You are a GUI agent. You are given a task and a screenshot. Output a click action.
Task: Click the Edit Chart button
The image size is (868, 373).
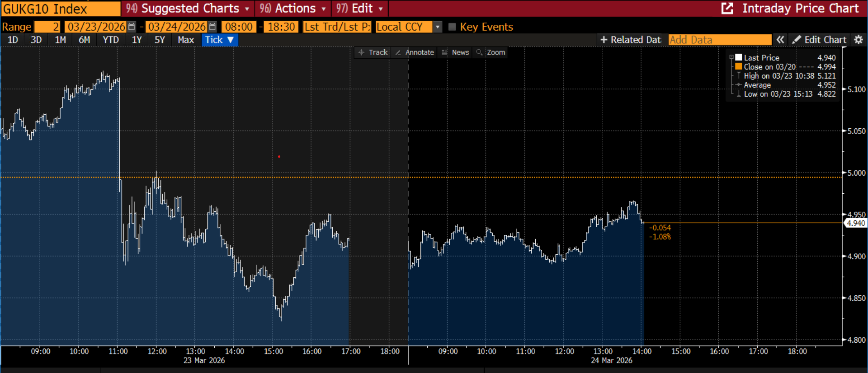pos(820,40)
